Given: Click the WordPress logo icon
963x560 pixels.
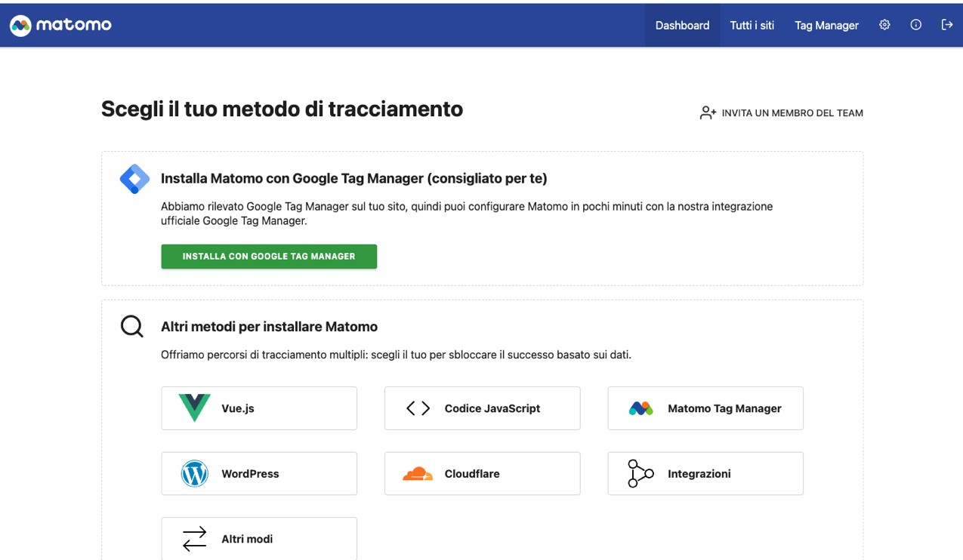Looking at the screenshot, I should point(194,473).
